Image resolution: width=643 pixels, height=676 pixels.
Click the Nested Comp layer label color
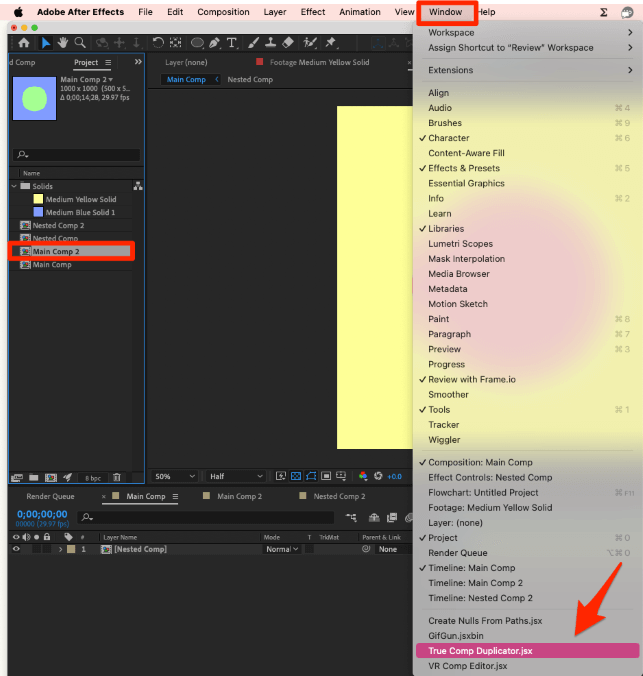tap(72, 549)
